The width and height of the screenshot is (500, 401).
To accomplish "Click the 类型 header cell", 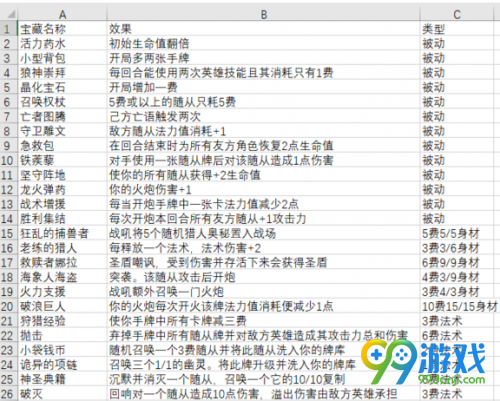I will (x=457, y=29).
